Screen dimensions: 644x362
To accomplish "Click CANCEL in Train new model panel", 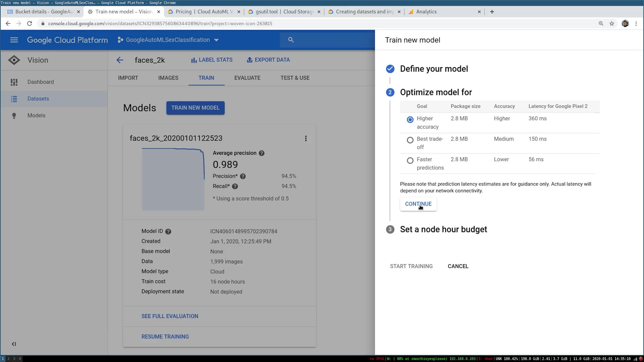I will (x=458, y=266).
